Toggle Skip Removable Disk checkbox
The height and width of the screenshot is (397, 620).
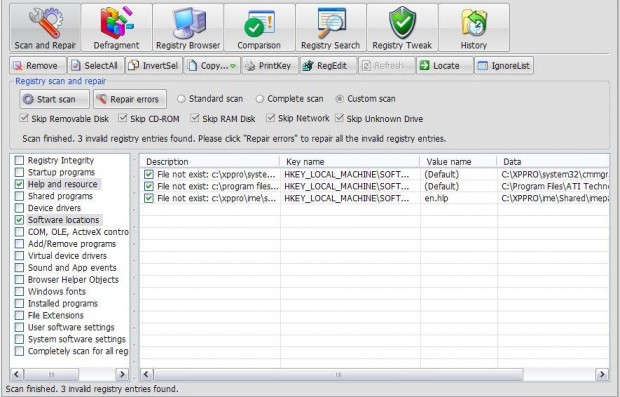24,118
